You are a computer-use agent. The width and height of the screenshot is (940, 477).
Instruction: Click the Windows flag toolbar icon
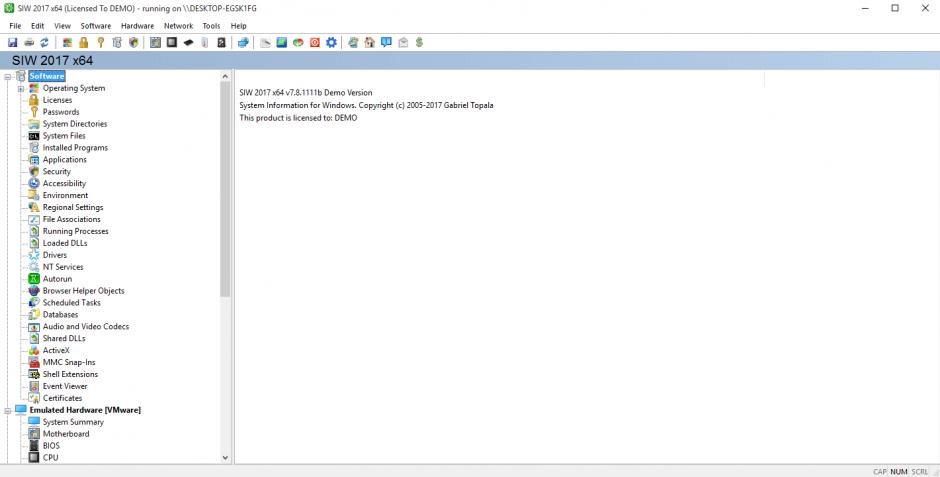(67, 43)
